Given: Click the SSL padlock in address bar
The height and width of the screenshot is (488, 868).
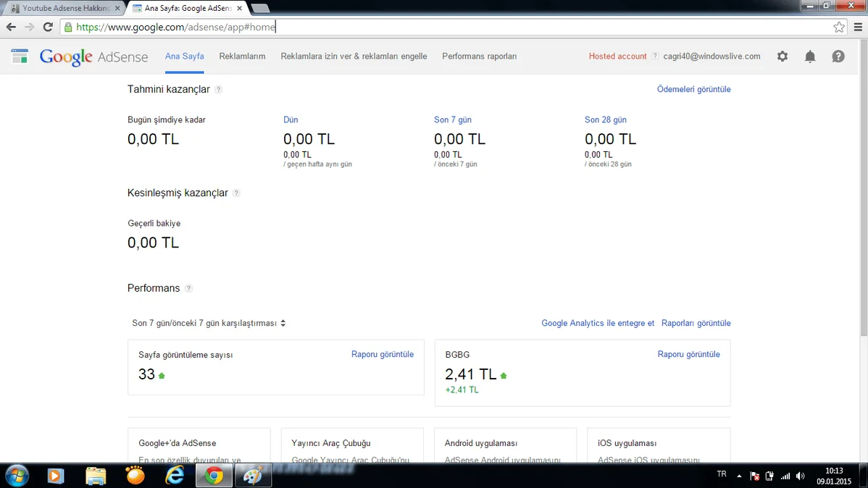Looking at the screenshot, I should [x=68, y=27].
